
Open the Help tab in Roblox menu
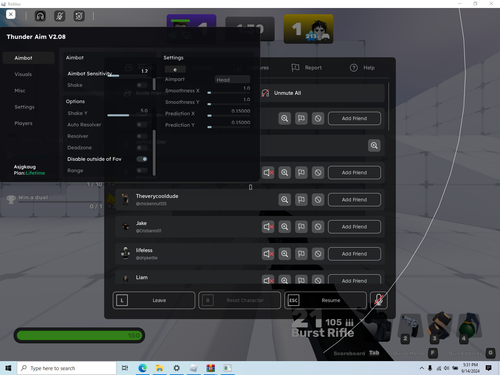click(362, 68)
